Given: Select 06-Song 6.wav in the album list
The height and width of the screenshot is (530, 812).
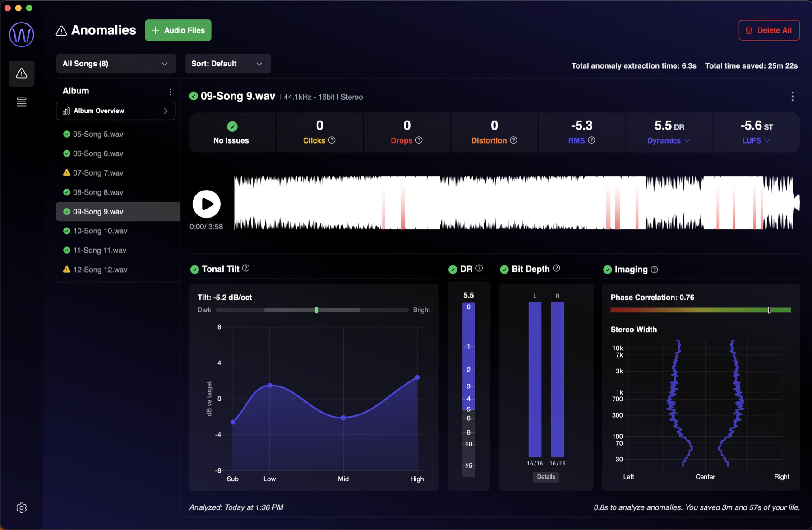Looking at the screenshot, I should click(x=118, y=153).
